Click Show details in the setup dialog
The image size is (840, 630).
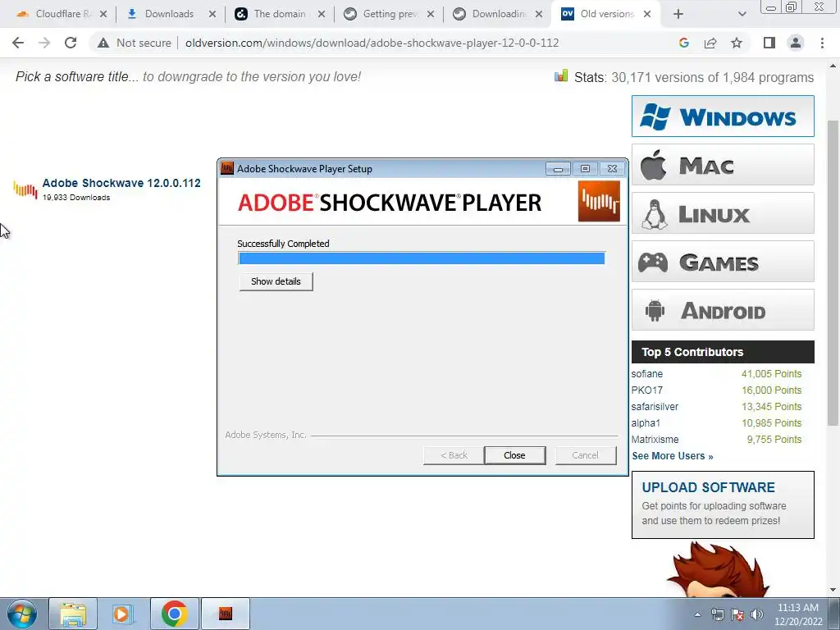pyautogui.click(x=276, y=281)
